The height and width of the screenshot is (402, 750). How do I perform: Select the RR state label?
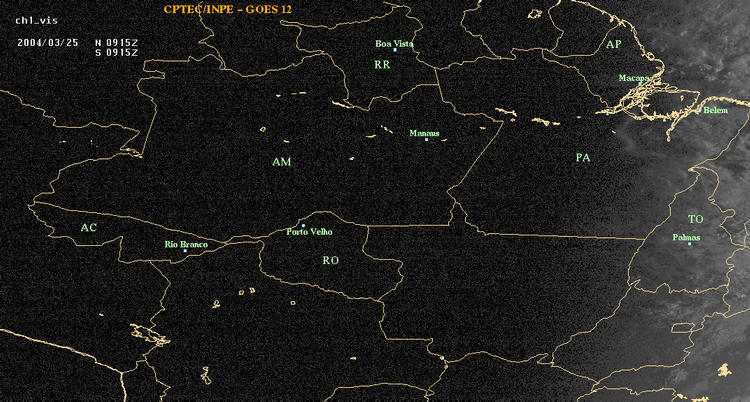[x=382, y=65]
